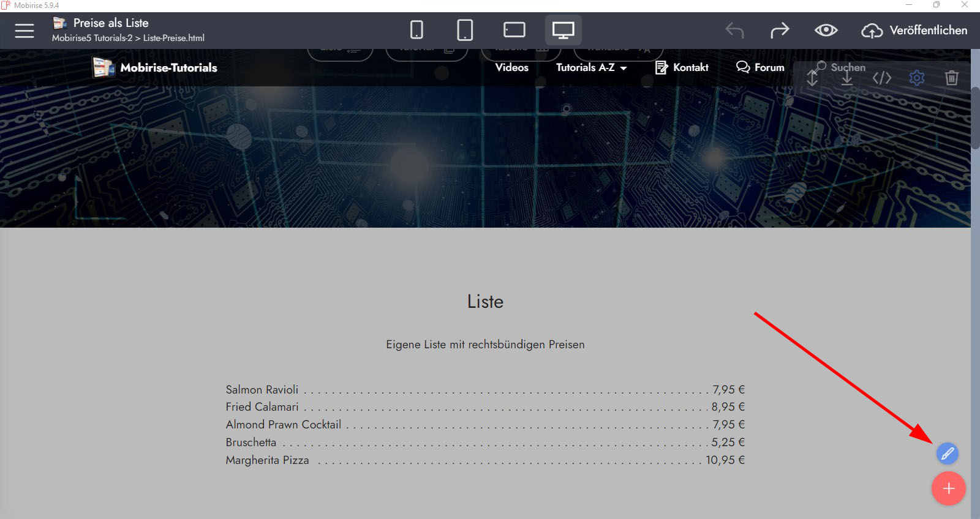This screenshot has width=980, height=519.
Task: Toggle the preview eye icon
Action: (826, 30)
